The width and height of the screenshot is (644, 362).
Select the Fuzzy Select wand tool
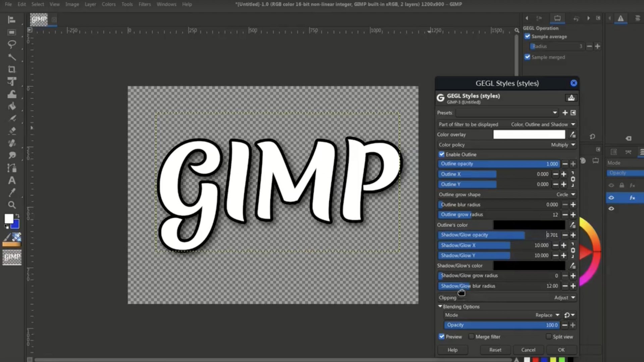click(x=12, y=57)
